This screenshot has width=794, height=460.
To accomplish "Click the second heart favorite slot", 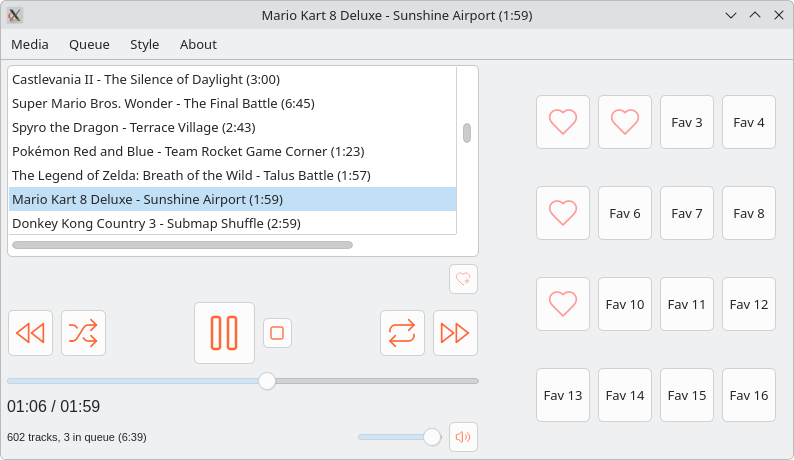I will pos(625,122).
